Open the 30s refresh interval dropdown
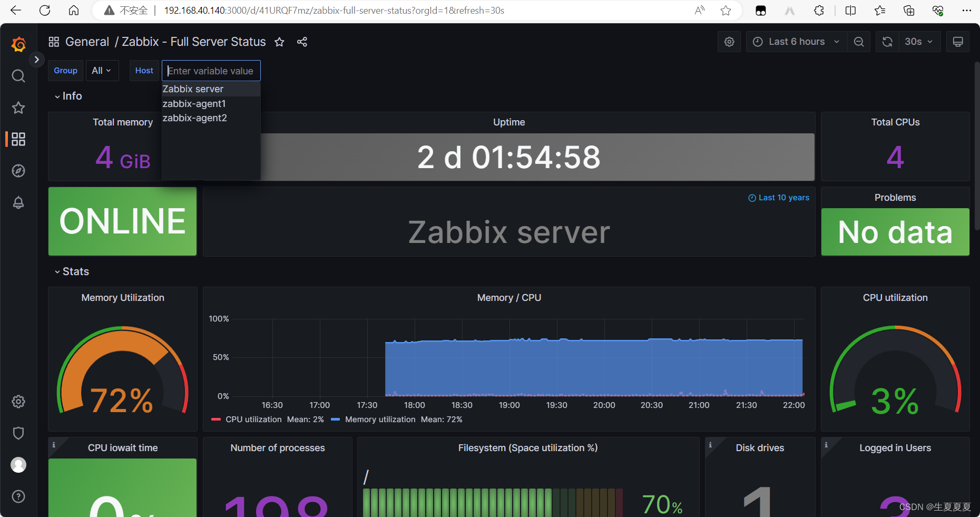The width and height of the screenshot is (980, 517). (x=919, y=42)
